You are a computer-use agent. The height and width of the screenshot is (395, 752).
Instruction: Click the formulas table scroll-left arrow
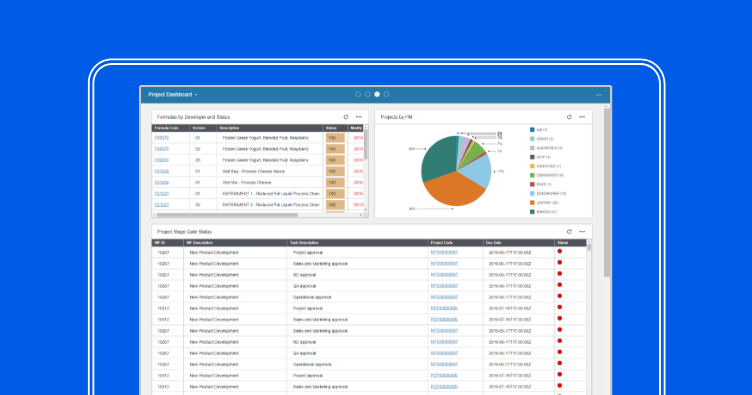(x=154, y=215)
